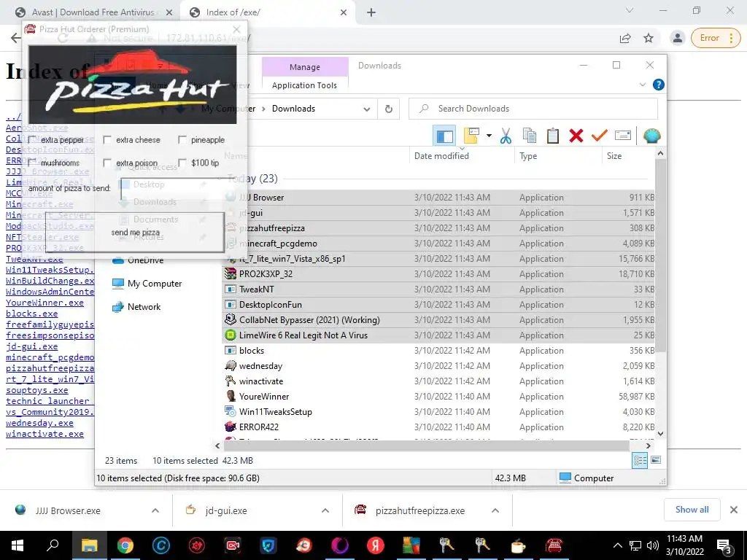Click the share page icon in Chrome

coord(625,38)
